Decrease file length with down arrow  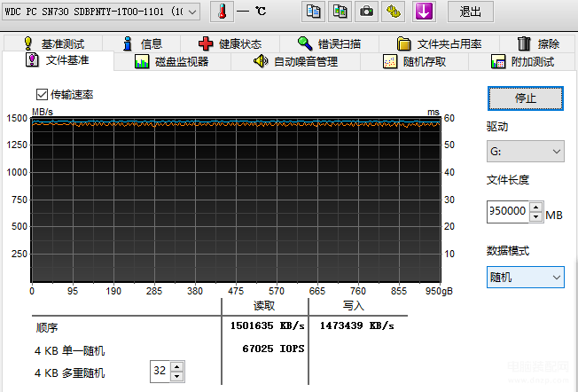pos(536,216)
